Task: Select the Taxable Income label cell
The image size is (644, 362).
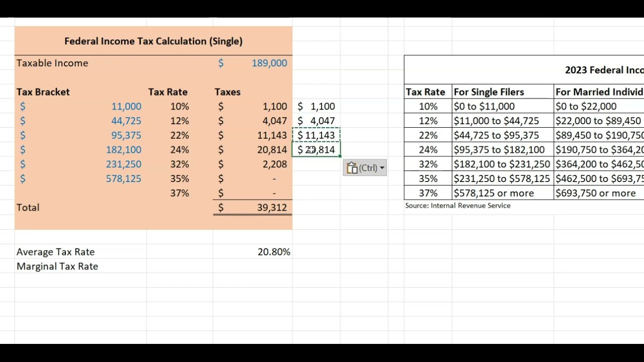Action: (80, 63)
